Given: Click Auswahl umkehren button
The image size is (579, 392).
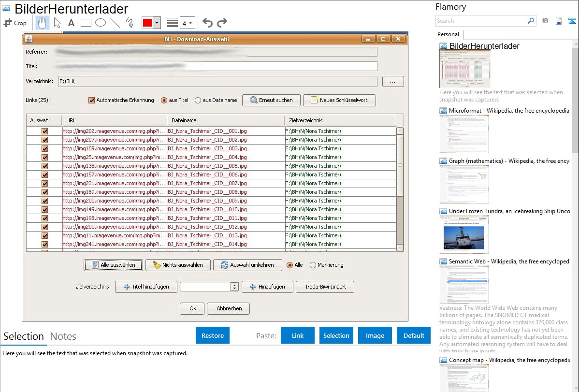Looking at the screenshot, I should [247, 265].
